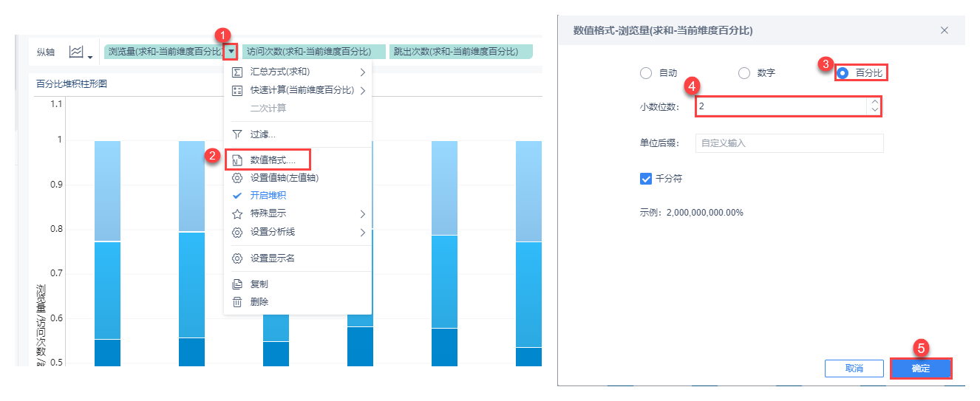Click the 访问次数(求和-当前维度百分比) field pill

click(313, 52)
